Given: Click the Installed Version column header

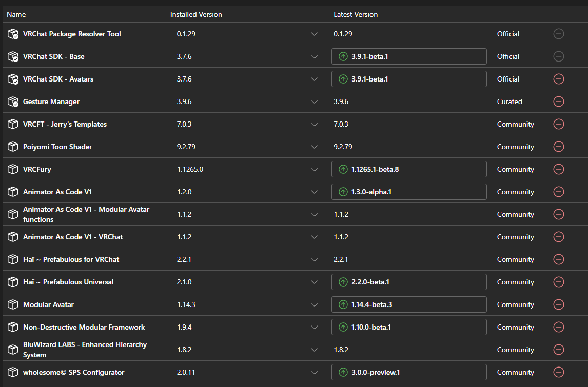Looking at the screenshot, I should 196,15.
